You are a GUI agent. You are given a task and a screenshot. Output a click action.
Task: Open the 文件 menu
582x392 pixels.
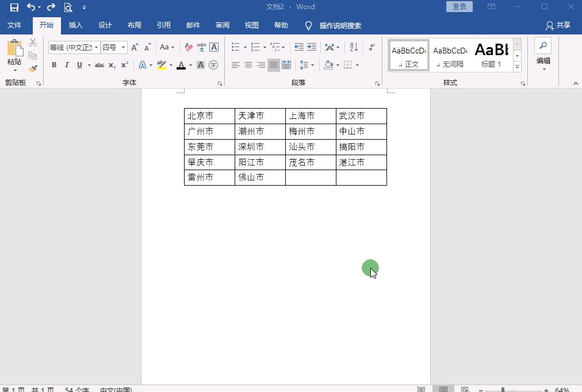coord(14,25)
